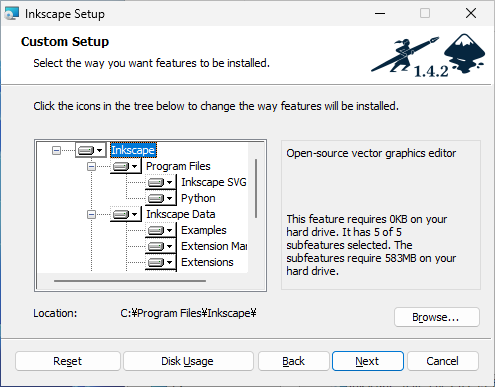Select the Inkscape tree item label

click(x=133, y=150)
